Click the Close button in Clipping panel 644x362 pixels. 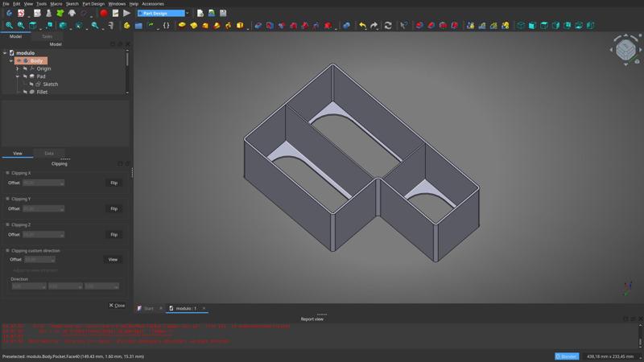pyautogui.click(x=117, y=306)
